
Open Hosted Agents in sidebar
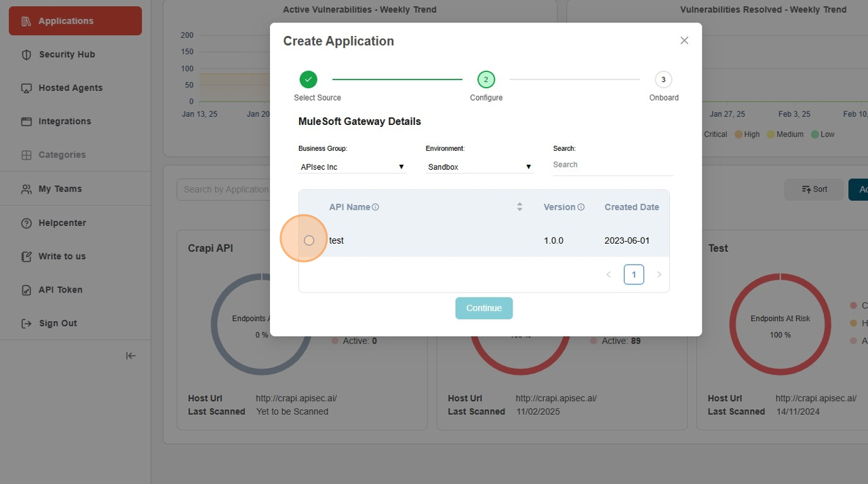point(71,88)
